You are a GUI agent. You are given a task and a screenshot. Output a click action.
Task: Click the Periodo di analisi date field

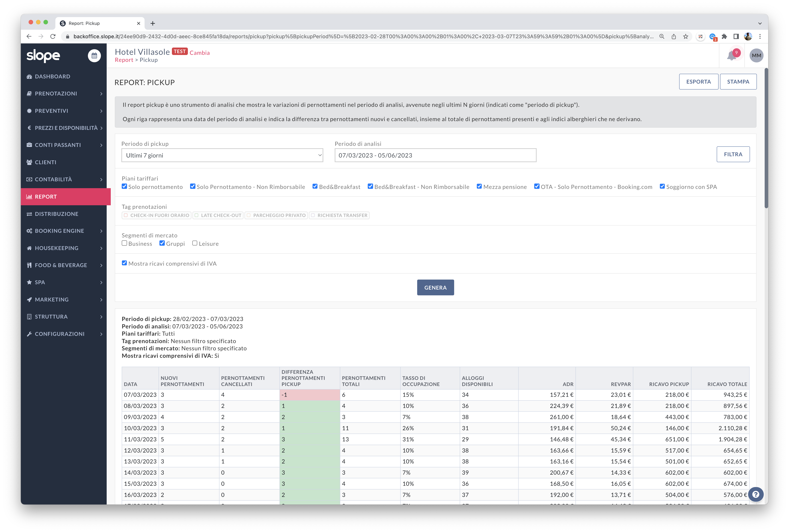pyautogui.click(x=435, y=155)
